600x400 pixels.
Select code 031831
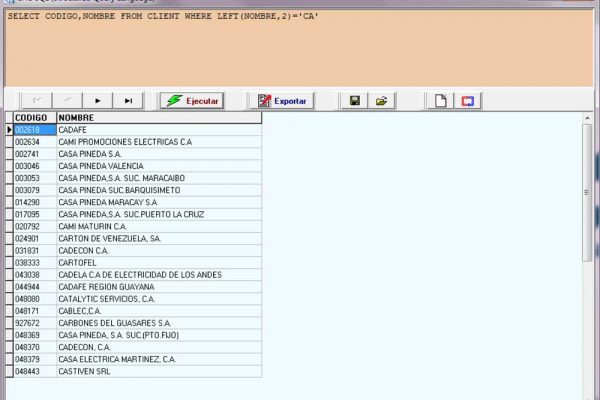point(35,251)
